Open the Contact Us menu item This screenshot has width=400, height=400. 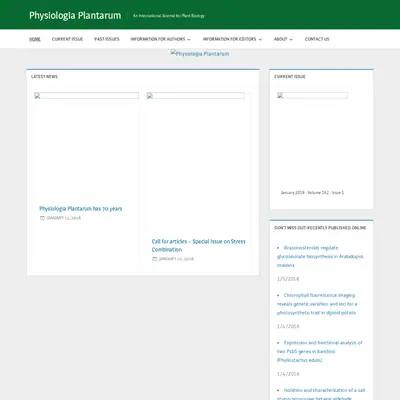point(317,39)
